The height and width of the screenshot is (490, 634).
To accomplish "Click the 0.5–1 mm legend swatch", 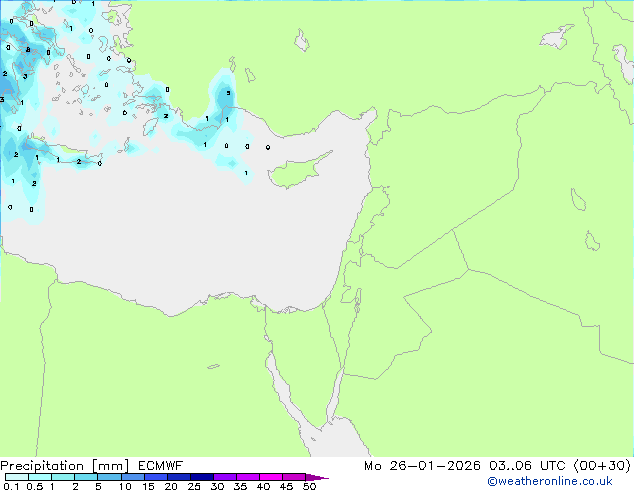I will pos(40,477).
